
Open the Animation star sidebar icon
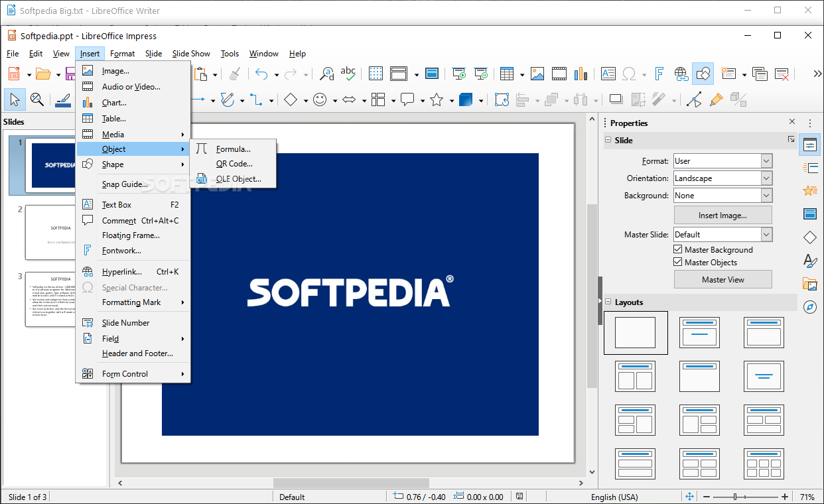click(x=809, y=190)
